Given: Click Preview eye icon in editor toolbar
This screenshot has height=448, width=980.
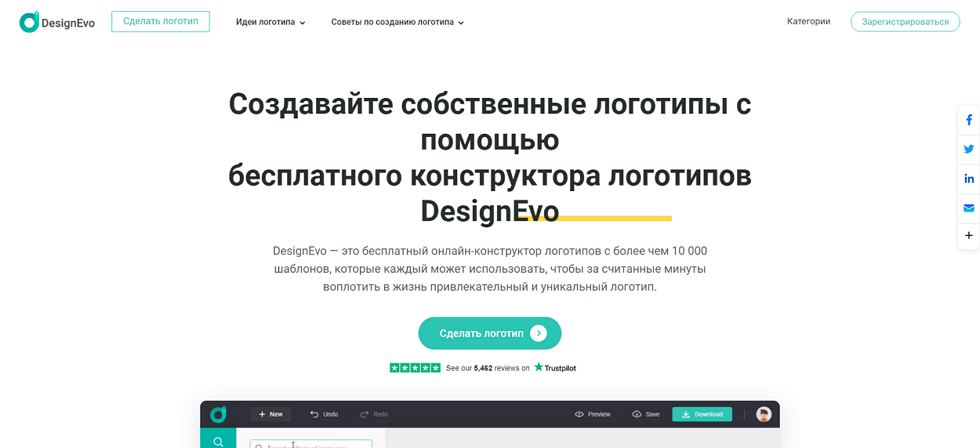Looking at the screenshot, I should pos(579,414).
